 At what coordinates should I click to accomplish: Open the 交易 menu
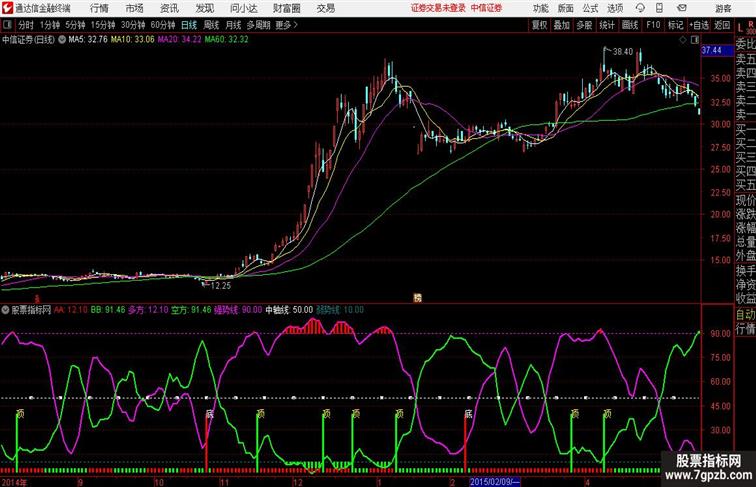pos(325,8)
